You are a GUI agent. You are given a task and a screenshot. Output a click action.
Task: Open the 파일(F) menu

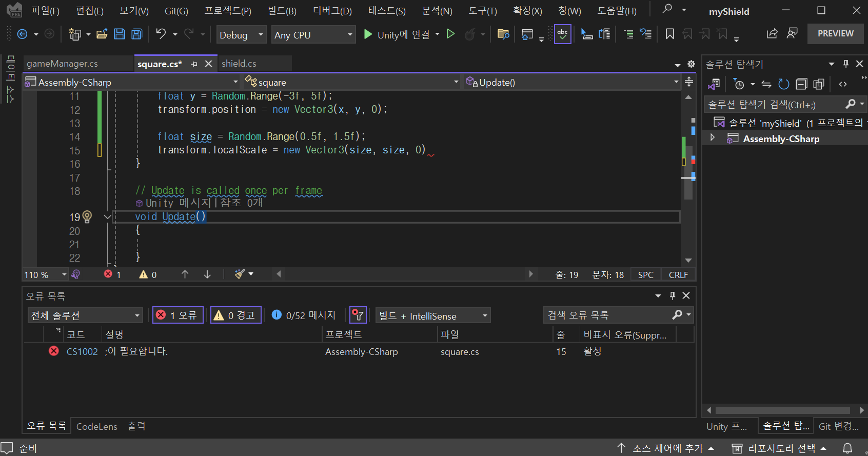pyautogui.click(x=45, y=11)
